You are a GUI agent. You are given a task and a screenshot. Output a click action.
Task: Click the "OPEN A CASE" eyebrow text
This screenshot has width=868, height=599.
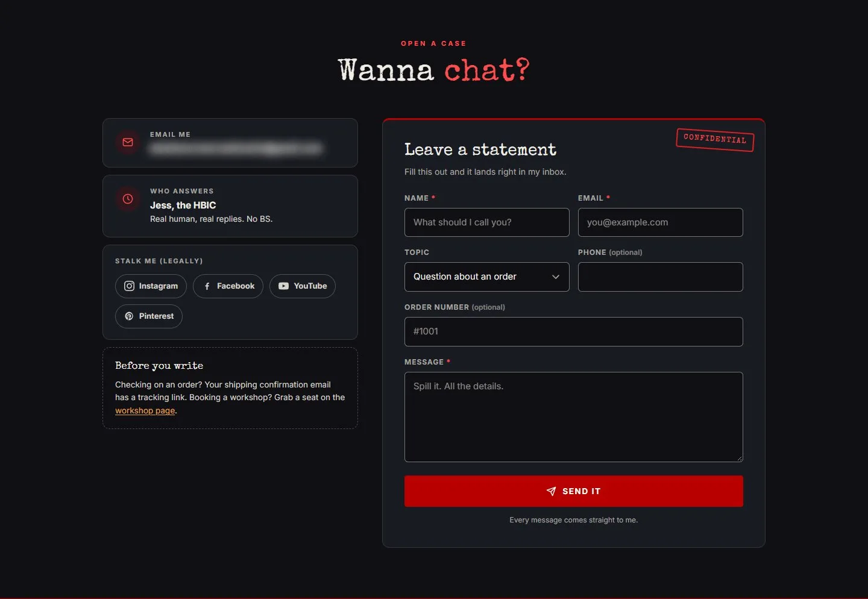tap(433, 43)
